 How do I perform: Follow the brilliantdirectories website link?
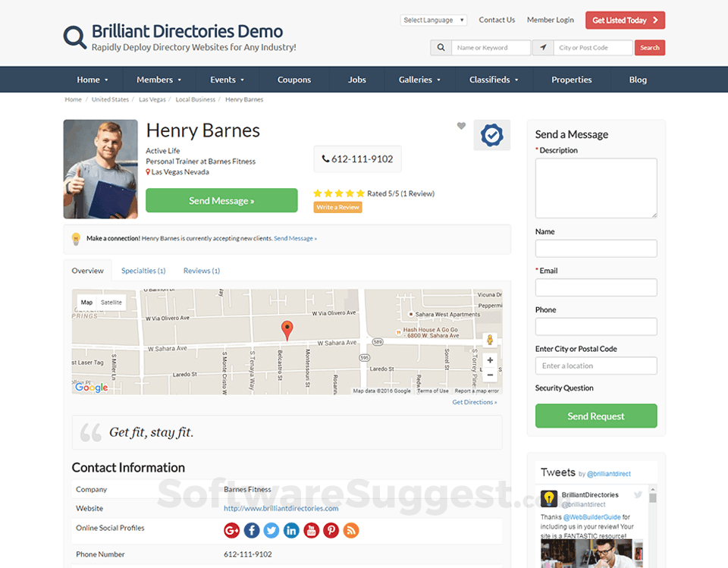point(281,508)
